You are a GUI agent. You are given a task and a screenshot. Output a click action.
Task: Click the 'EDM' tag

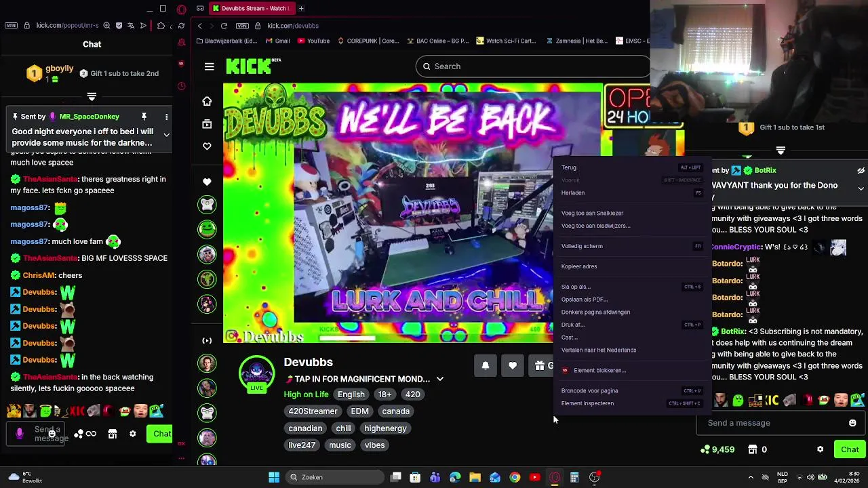(359, 411)
